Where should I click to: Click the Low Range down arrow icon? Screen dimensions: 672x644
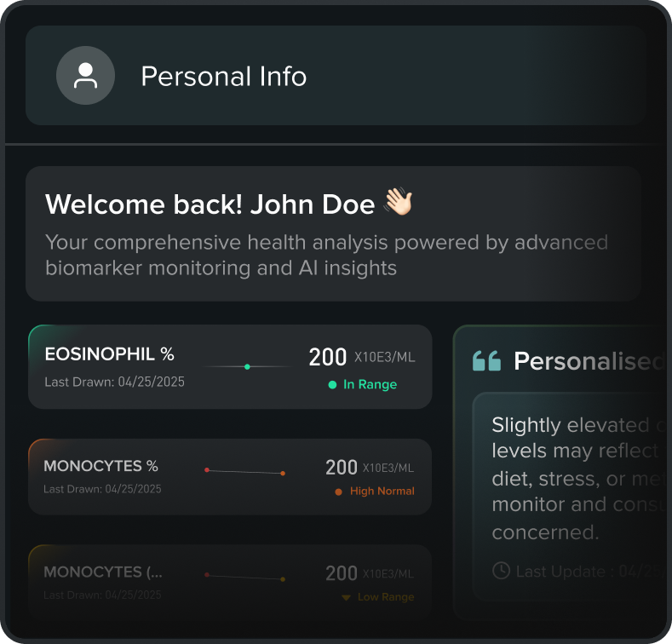(x=346, y=598)
